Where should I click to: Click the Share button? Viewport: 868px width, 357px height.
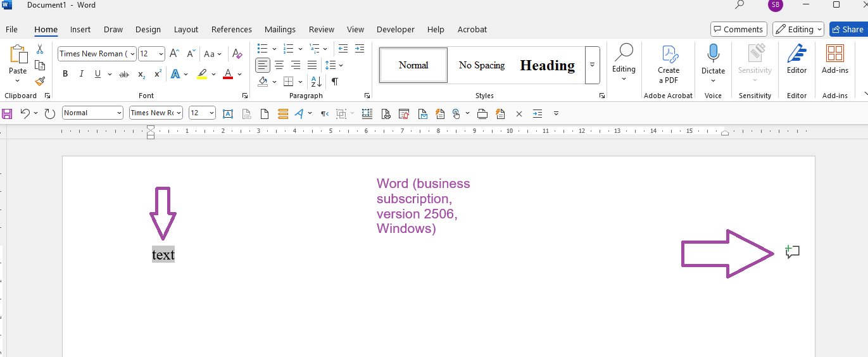[847, 29]
